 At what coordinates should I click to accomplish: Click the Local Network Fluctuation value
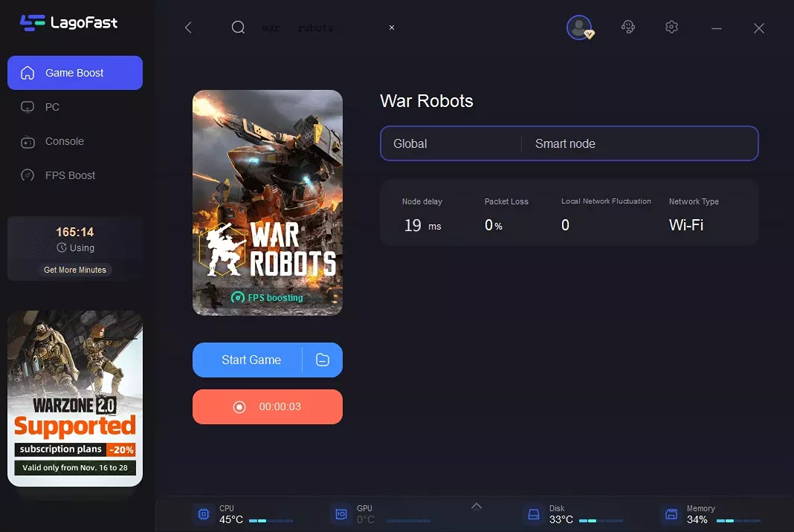click(x=565, y=225)
